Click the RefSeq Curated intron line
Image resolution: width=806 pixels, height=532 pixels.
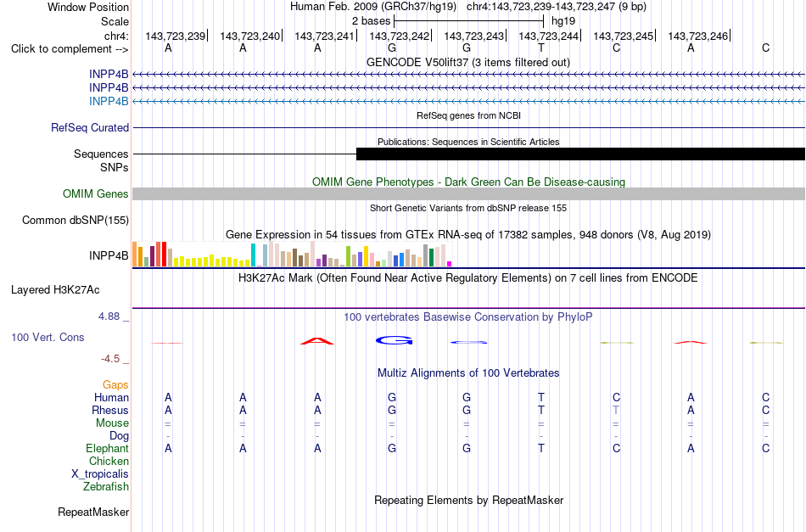pos(468,127)
